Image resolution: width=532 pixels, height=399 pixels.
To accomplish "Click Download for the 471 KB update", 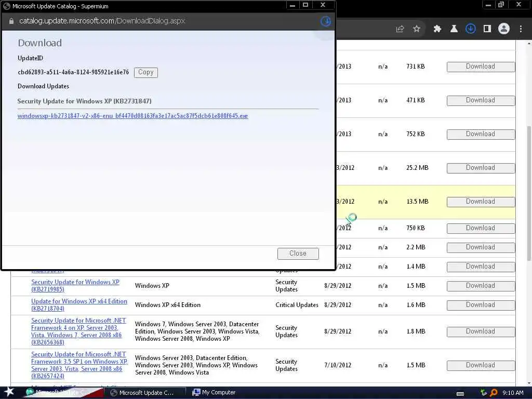I will click(481, 100).
